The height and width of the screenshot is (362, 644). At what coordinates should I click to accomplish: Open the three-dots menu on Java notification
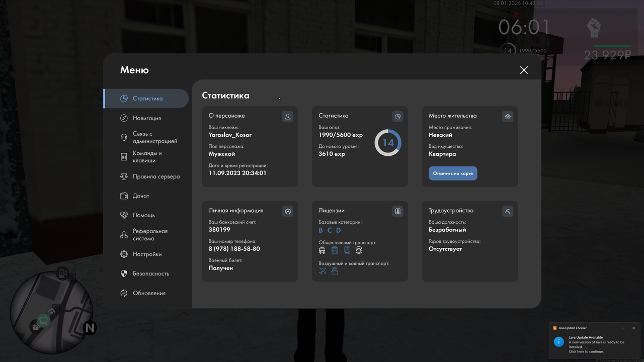(x=623, y=328)
